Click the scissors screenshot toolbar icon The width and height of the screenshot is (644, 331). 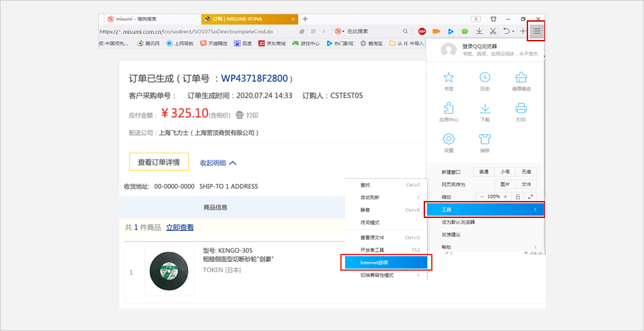[493, 31]
